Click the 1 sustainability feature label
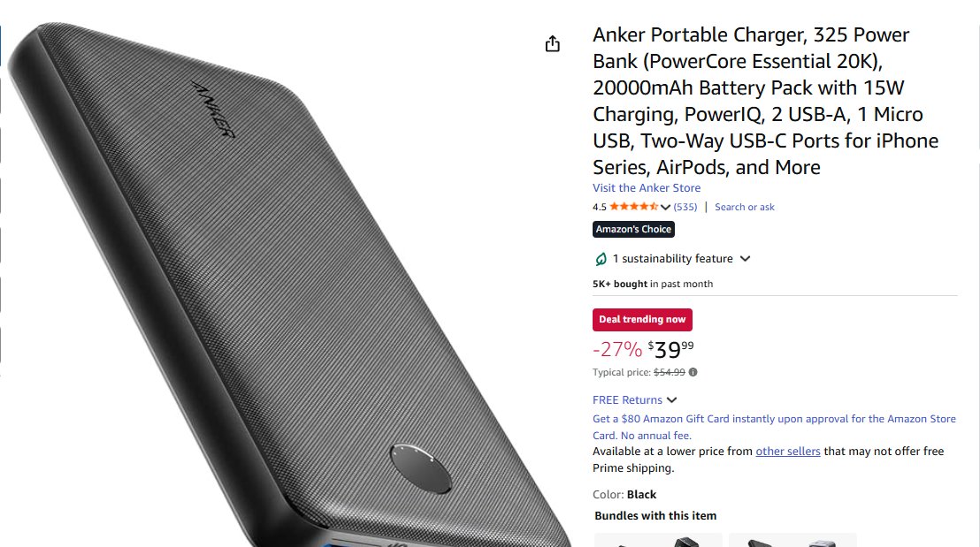Viewport: 980px width, 547px height. tap(672, 259)
